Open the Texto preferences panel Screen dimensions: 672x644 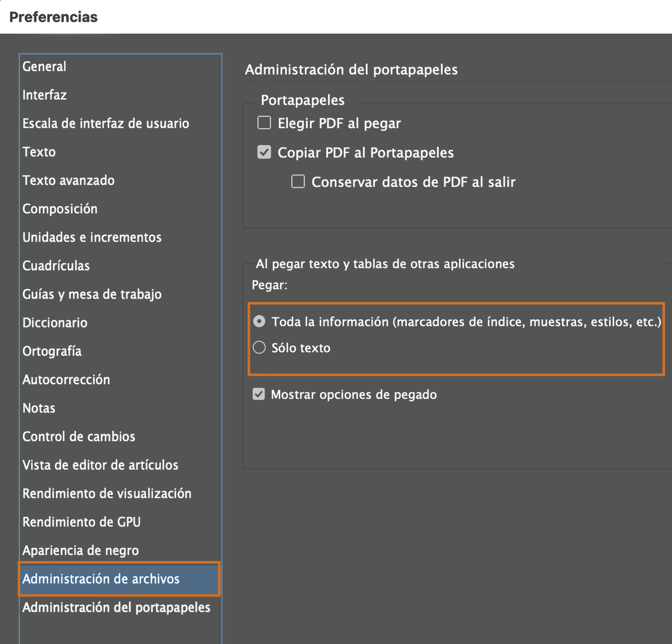pos(39,152)
